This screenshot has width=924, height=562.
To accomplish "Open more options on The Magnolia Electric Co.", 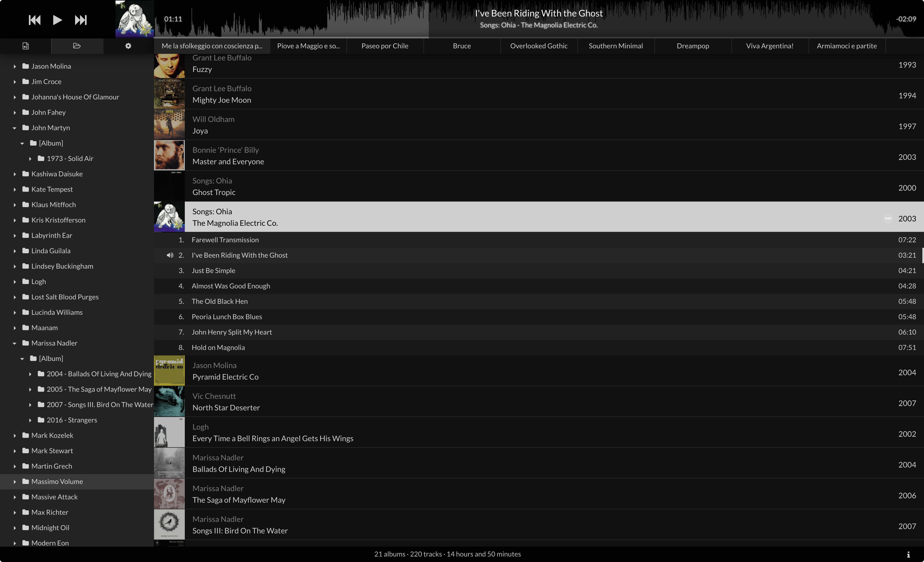I will tap(888, 218).
